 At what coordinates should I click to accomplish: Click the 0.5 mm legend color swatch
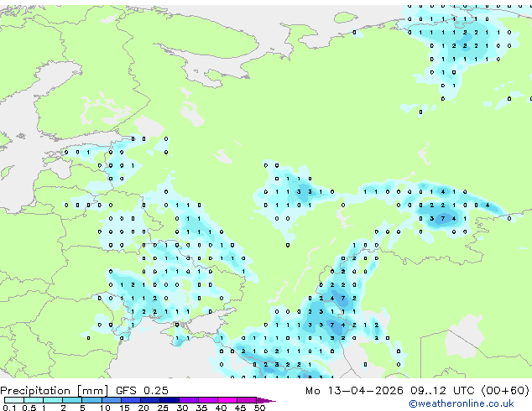tap(34, 400)
